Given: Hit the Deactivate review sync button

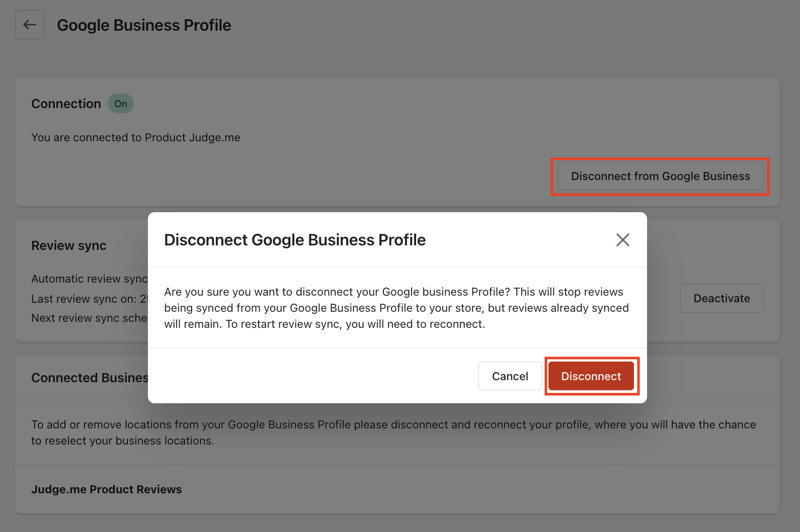Looking at the screenshot, I should point(722,298).
